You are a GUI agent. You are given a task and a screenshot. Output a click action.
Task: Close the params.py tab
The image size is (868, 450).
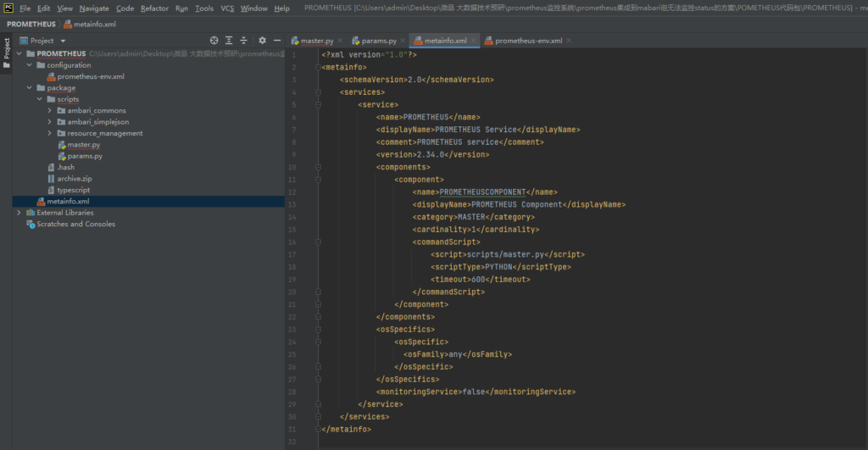403,41
